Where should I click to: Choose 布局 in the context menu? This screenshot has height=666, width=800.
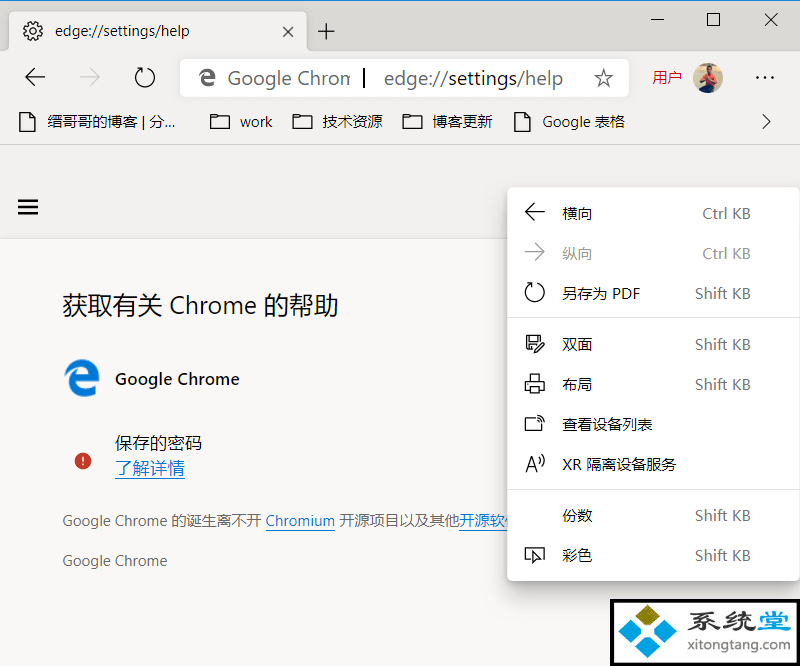(x=653, y=384)
